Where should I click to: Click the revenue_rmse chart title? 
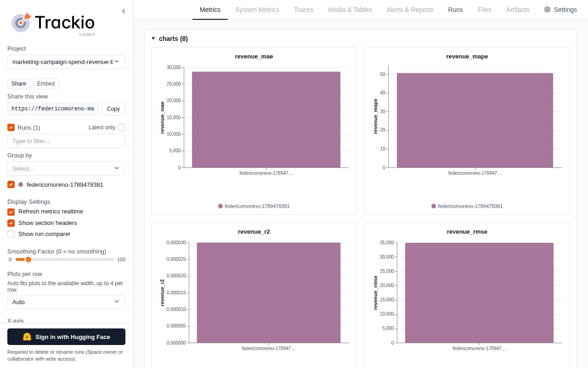(467, 232)
